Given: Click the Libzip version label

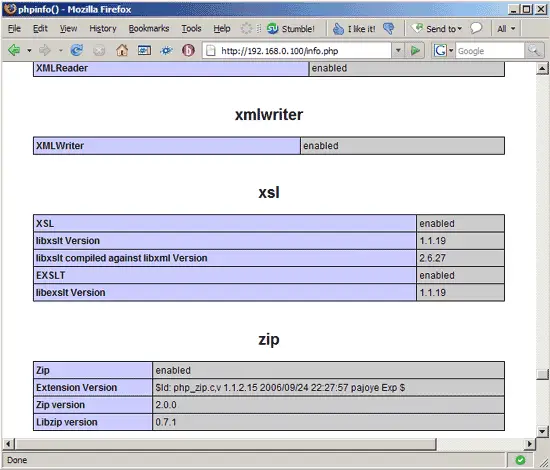Looking at the screenshot, I should pos(67,422).
